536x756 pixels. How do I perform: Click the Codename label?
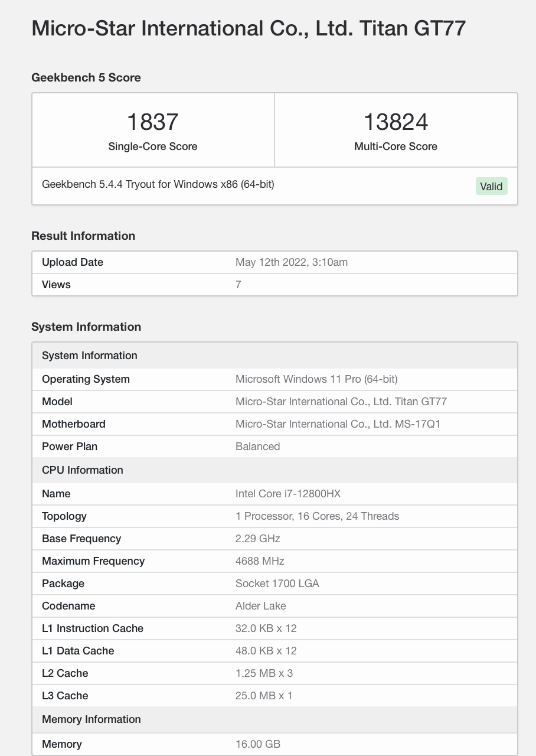point(68,606)
